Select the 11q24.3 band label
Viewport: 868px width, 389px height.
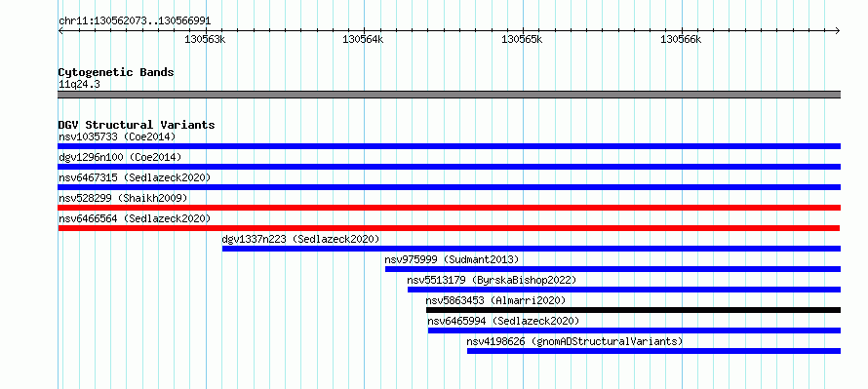pyautogui.click(x=79, y=85)
